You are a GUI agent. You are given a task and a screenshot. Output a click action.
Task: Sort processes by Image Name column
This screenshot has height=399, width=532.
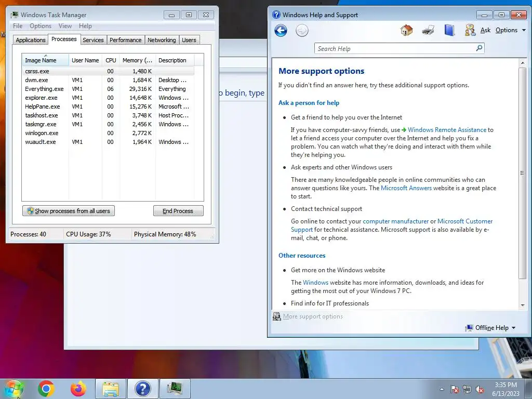(x=46, y=60)
